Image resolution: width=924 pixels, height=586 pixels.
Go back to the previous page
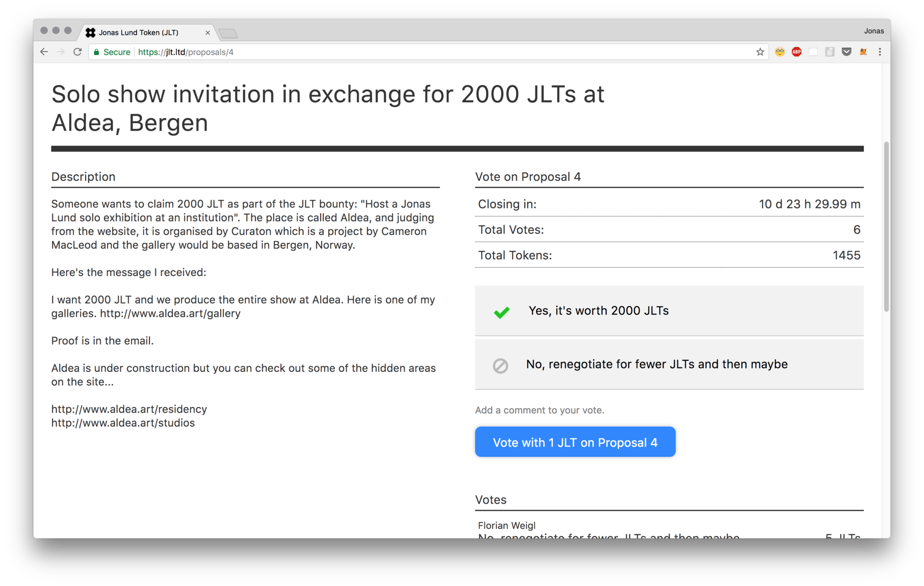click(x=44, y=52)
